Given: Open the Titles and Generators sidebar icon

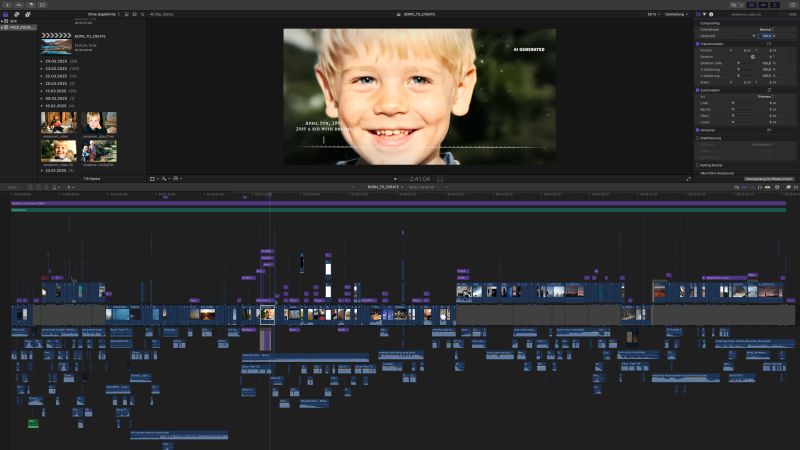Looking at the screenshot, I should [x=28, y=14].
